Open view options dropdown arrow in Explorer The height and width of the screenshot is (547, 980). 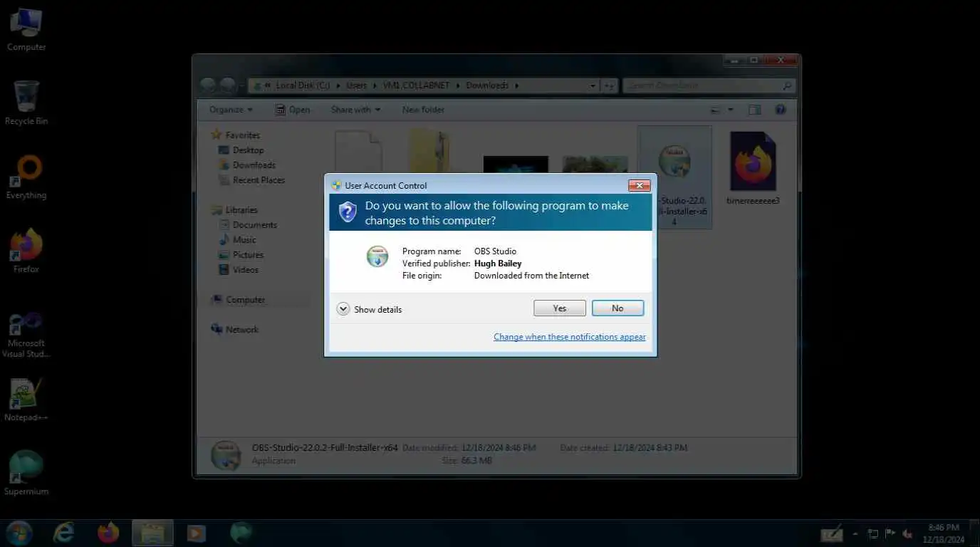[731, 110]
